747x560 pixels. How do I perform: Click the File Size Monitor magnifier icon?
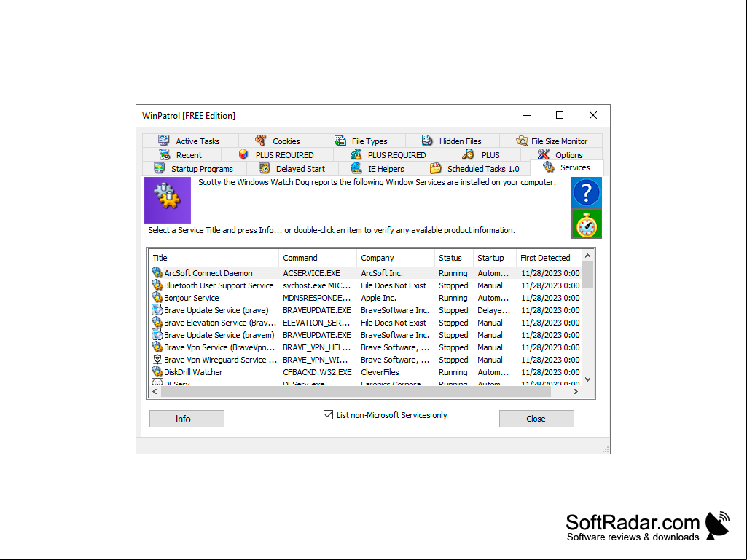[522, 141]
